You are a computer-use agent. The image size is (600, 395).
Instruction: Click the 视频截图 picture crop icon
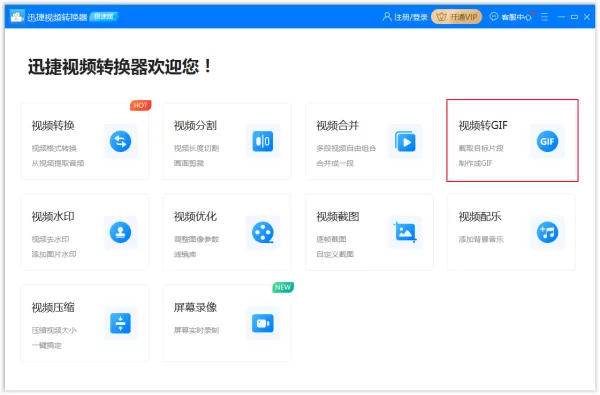[x=405, y=232]
